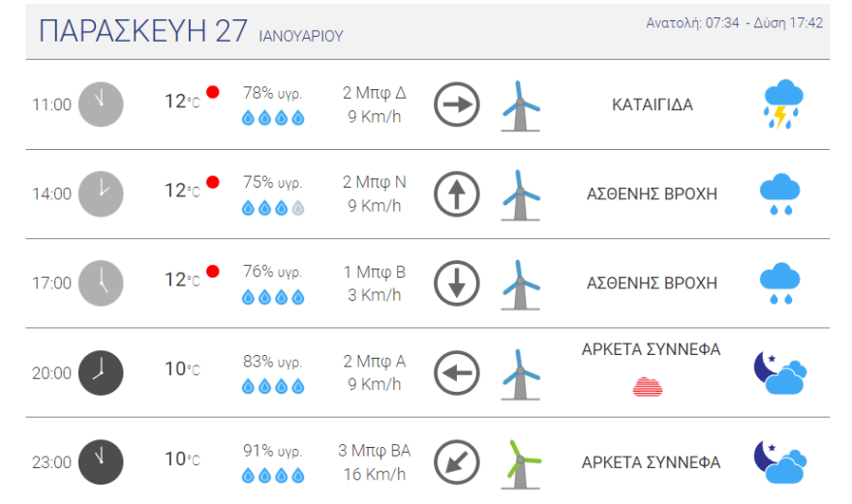This screenshot has width=852, height=504.
Task: Click the green wind turbine at 23:00
Action: pyautogui.click(x=521, y=461)
